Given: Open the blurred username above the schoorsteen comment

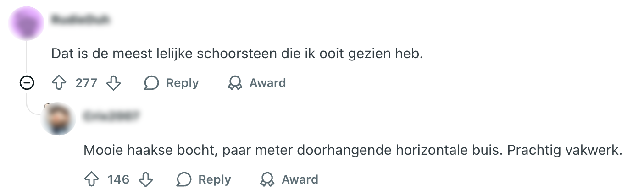Looking at the screenshot, I should (81, 20).
